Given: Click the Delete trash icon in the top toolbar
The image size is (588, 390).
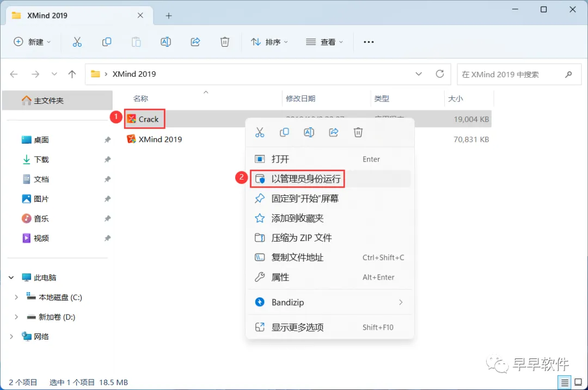Looking at the screenshot, I should click(225, 42).
